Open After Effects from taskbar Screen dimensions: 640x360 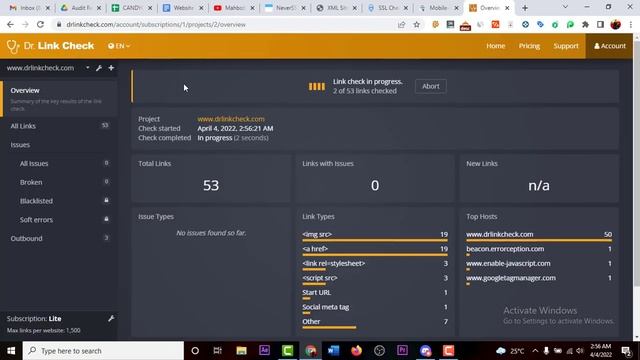(264, 351)
